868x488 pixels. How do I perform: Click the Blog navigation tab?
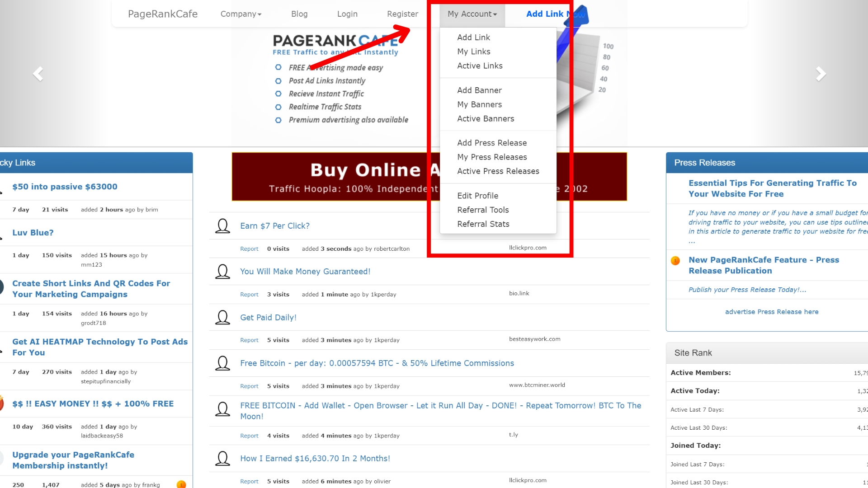pos(299,14)
